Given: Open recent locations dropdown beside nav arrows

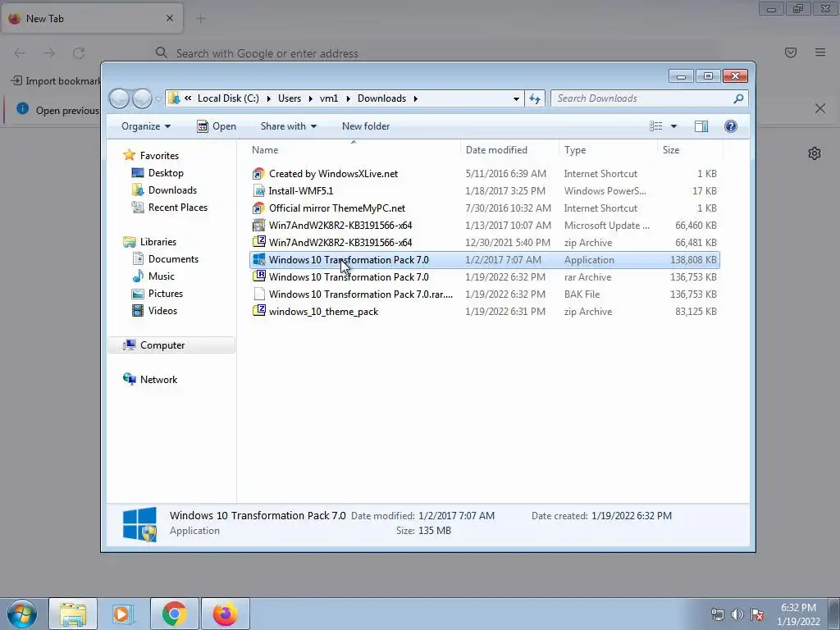Looking at the screenshot, I should (158, 98).
